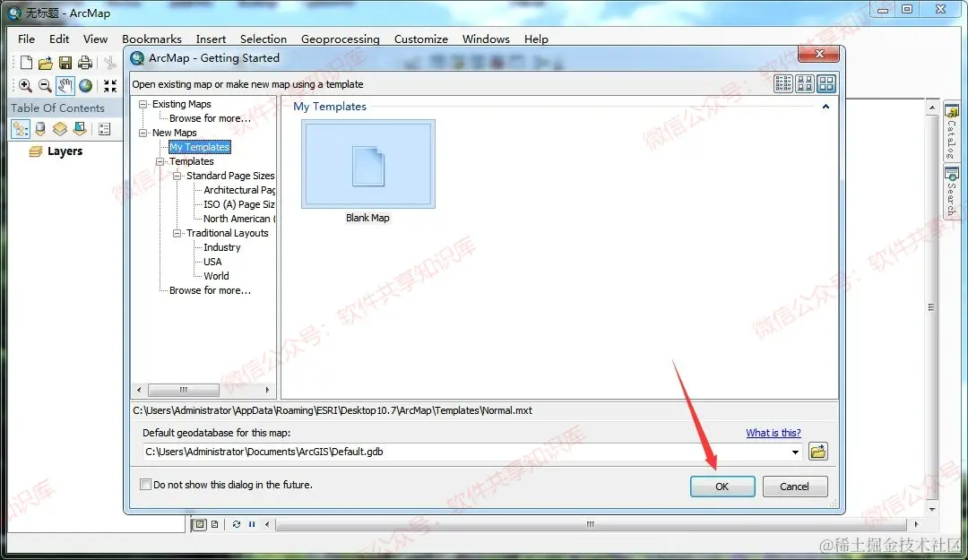Open the Help menu
The image size is (968, 560).
537,39
